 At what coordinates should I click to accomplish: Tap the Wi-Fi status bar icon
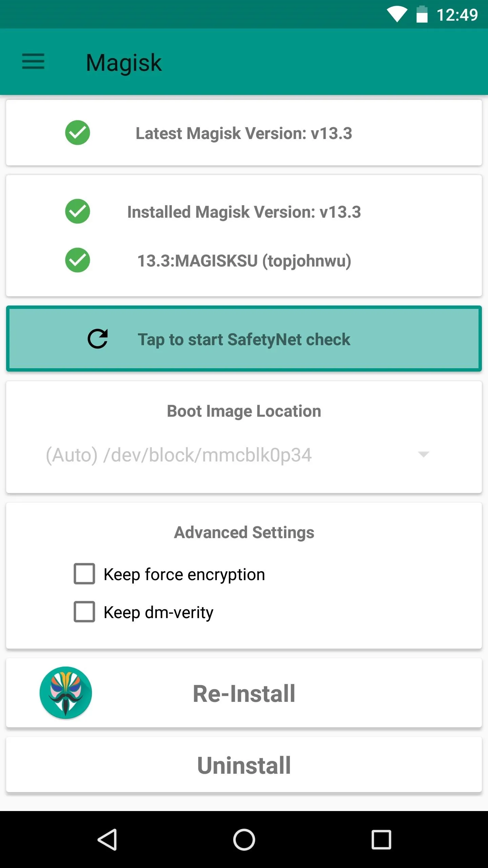click(397, 14)
